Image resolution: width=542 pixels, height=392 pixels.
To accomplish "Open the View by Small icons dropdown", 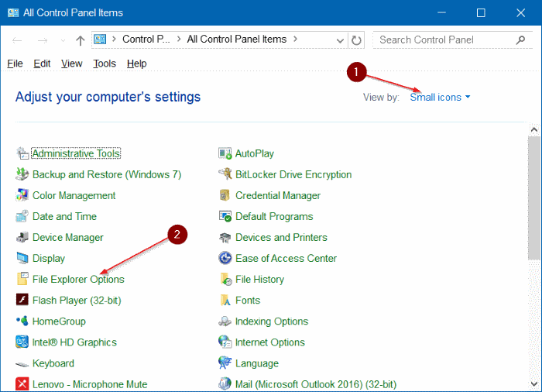I will [440, 97].
